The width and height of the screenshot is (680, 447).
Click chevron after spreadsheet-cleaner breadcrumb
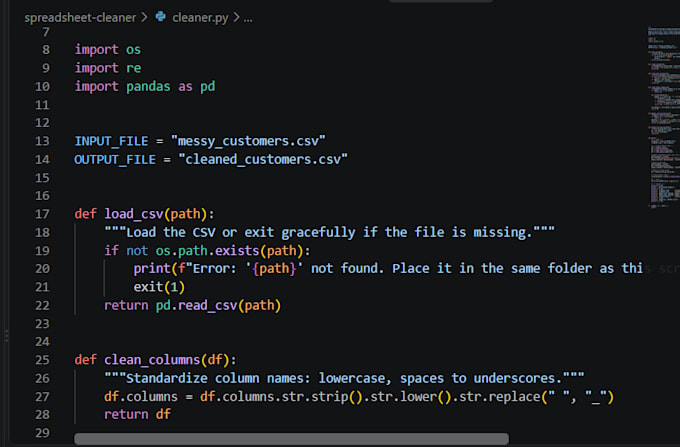pyautogui.click(x=144, y=17)
